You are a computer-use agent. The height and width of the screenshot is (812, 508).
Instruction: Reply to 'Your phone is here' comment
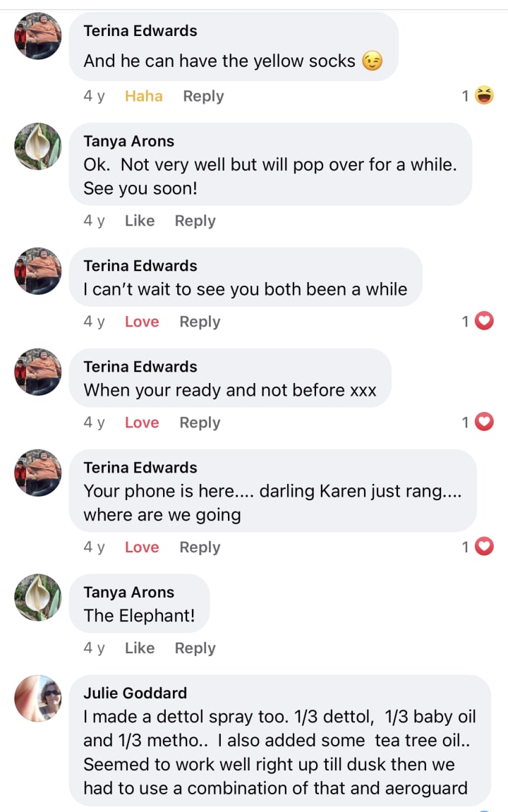(200, 547)
